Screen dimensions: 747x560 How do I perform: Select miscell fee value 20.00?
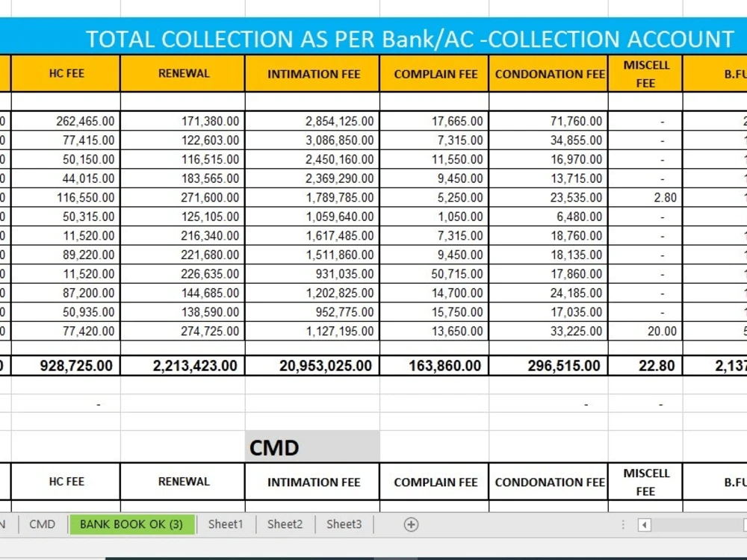(645, 331)
